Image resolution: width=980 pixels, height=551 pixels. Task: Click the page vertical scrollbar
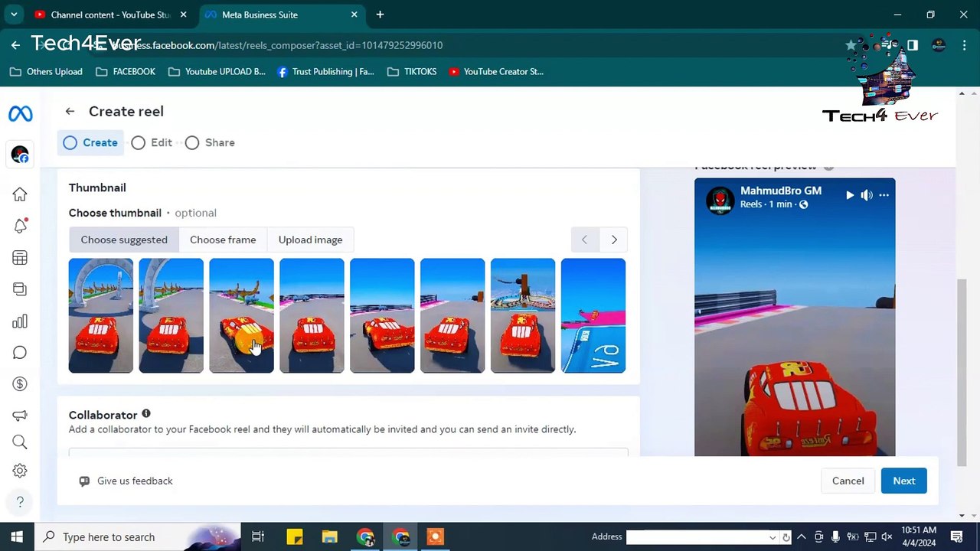(962, 371)
